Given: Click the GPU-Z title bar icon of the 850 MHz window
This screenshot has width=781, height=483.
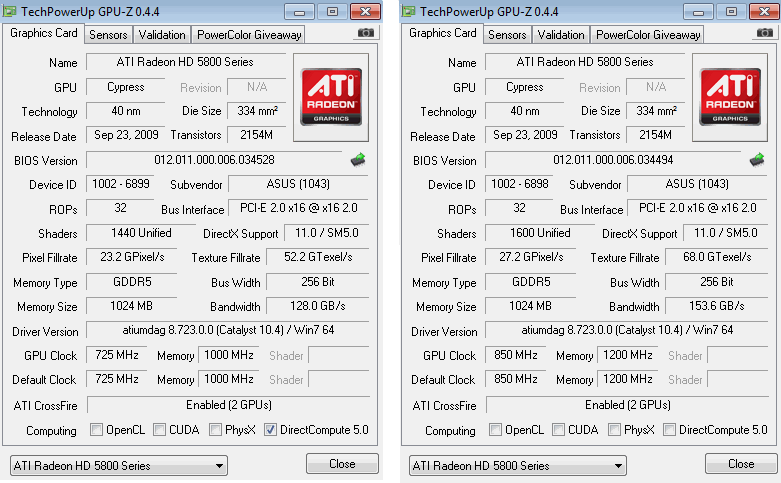Looking at the screenshot, I should tap(411, 11).
